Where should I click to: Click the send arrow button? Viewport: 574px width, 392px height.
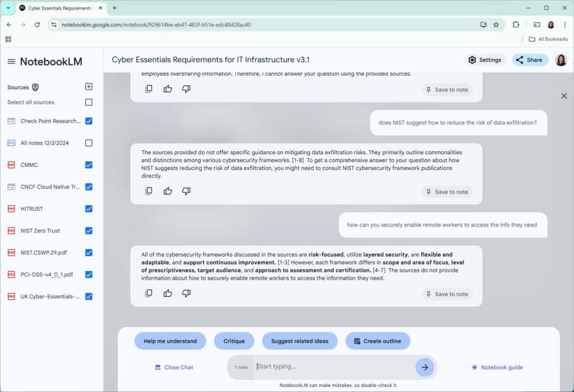425,367
